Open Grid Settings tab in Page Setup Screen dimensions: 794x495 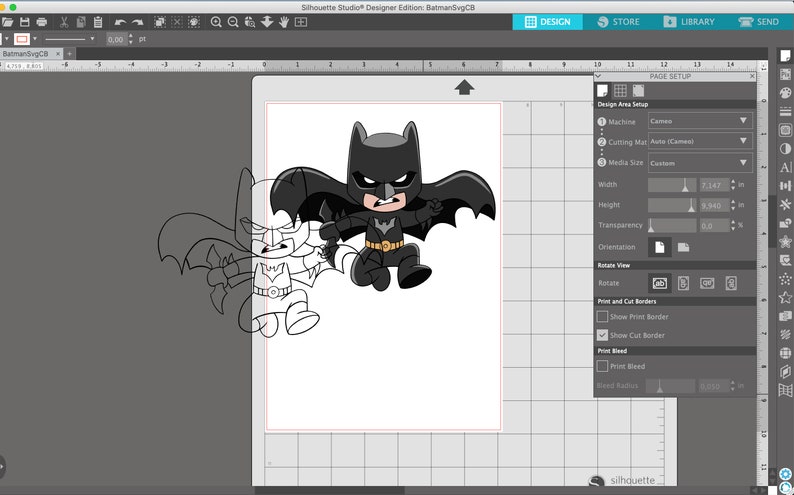pyautogui.click(x=620, y=91)
